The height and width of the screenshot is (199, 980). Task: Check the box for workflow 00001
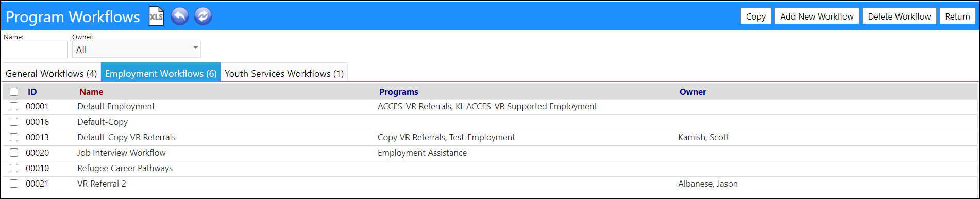[14, 106]
